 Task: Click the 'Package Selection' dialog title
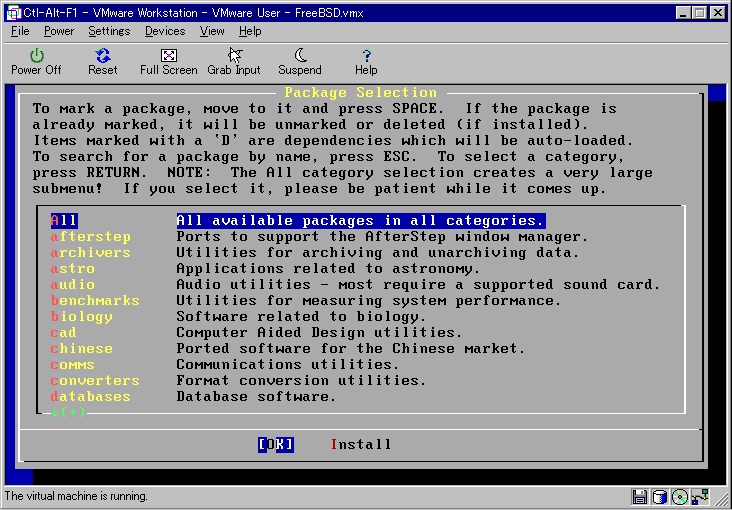pyautogui.click(x=361, y=92)
